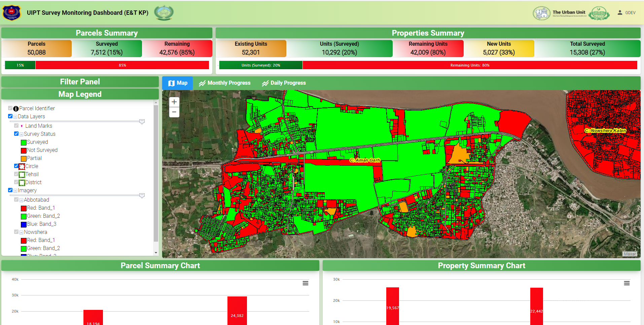Screen dimensions: 644x325
Task: Click The Urban Unit logo
Action: [560, 13]
